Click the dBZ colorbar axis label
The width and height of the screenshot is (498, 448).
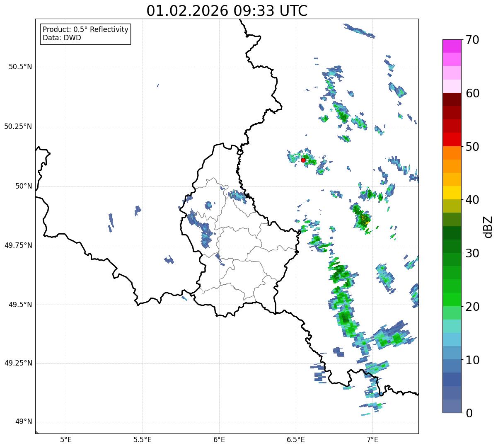(x=488, y=226)
